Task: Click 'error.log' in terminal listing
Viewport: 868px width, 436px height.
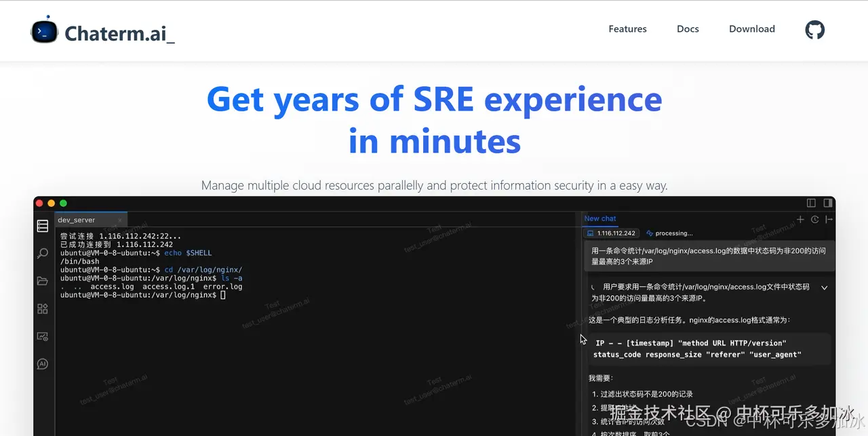Action: pos(222,287)
